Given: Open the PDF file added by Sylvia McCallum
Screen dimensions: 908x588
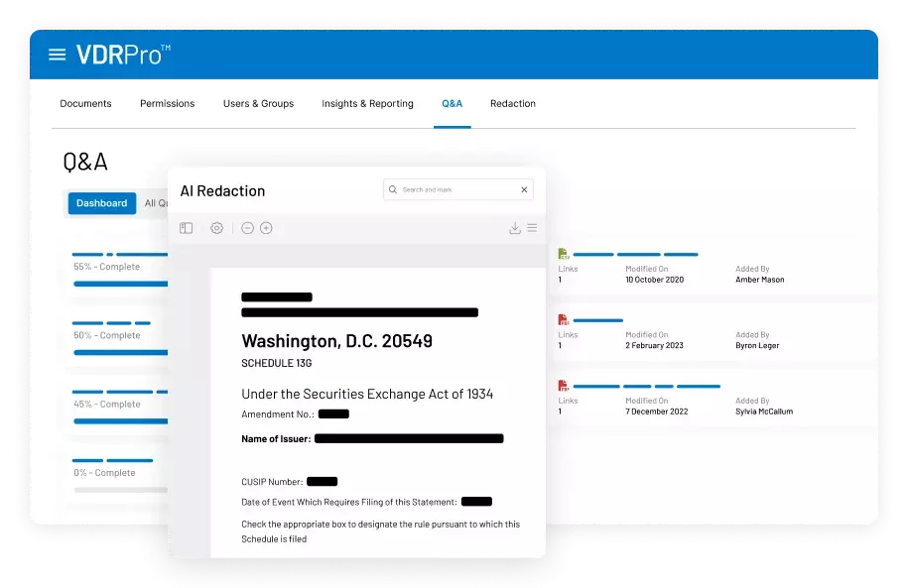Looking at the screenshot, I should 563,386.
